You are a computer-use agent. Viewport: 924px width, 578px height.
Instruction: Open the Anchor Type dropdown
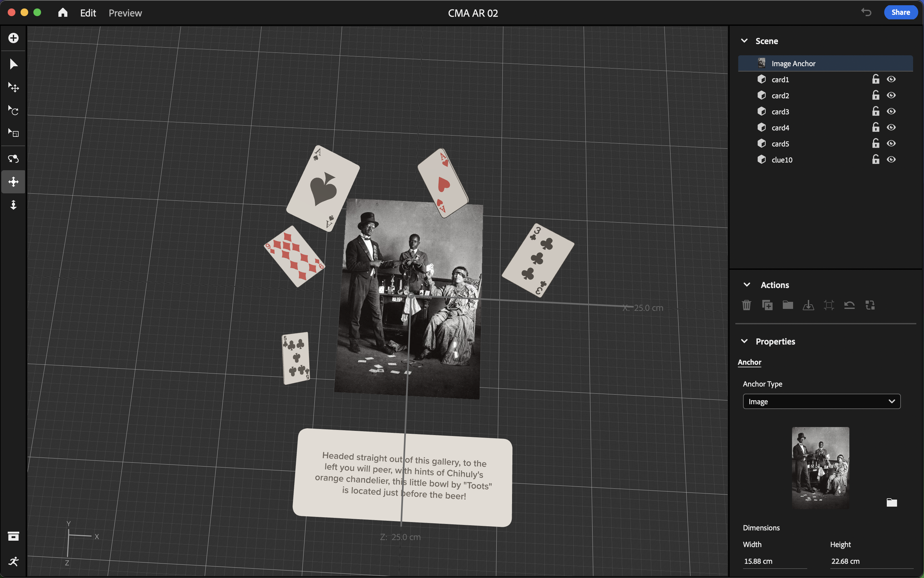[822, 401]
